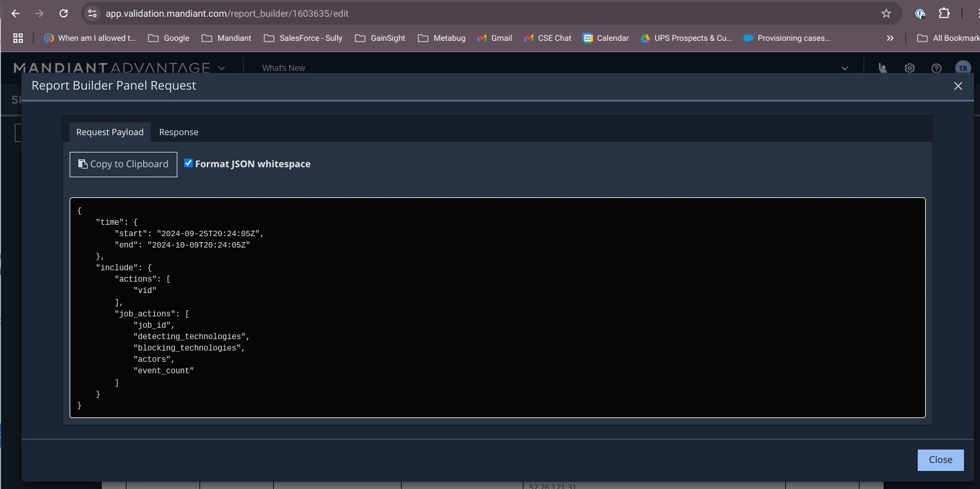Open the CSE Chat bookmark
The height and width of the screenshot is (489, 980).
pos(548,38)
